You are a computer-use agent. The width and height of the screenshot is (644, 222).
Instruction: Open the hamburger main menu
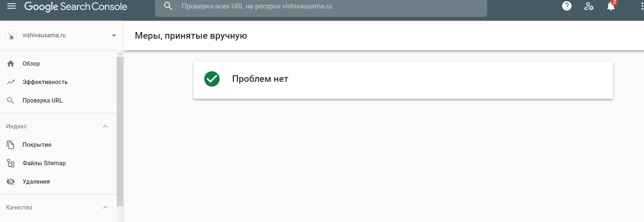11,6
